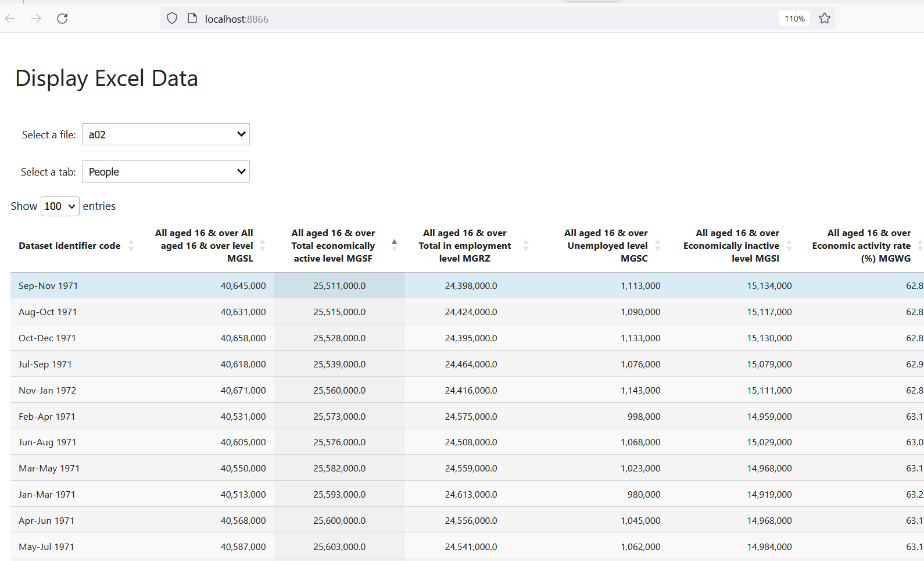This screenshot has height=561, width=924.
Task: Open the Select a tab dropdown
Action: click(x=166, y=172)
